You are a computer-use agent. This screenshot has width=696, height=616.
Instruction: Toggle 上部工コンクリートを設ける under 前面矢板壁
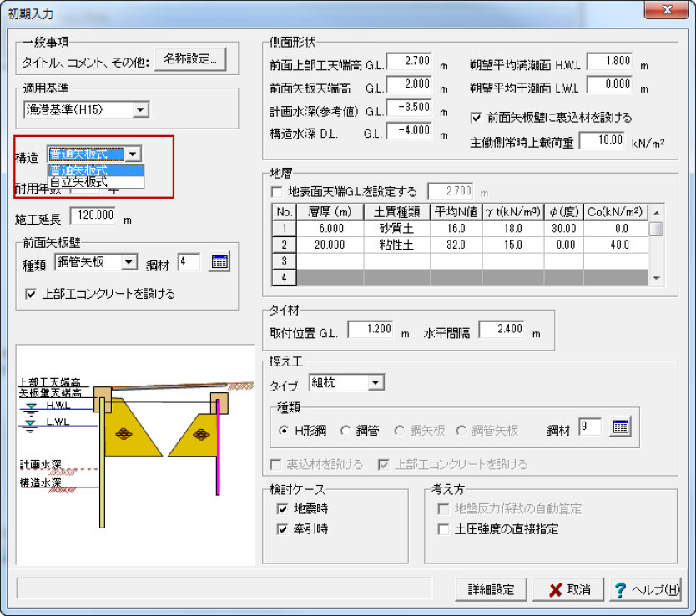coord(31,294)
